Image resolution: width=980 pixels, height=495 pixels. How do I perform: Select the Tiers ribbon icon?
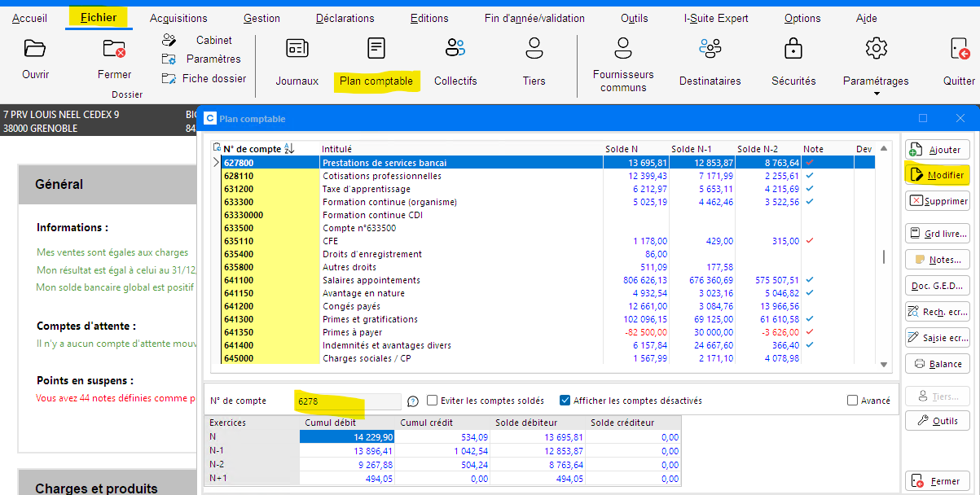(534, 49)
